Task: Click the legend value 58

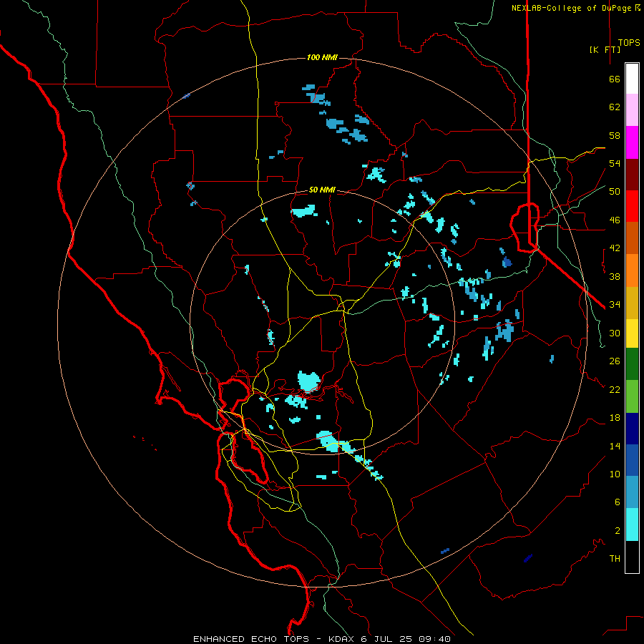Action: pyautogui.click(x=615, y=135)
